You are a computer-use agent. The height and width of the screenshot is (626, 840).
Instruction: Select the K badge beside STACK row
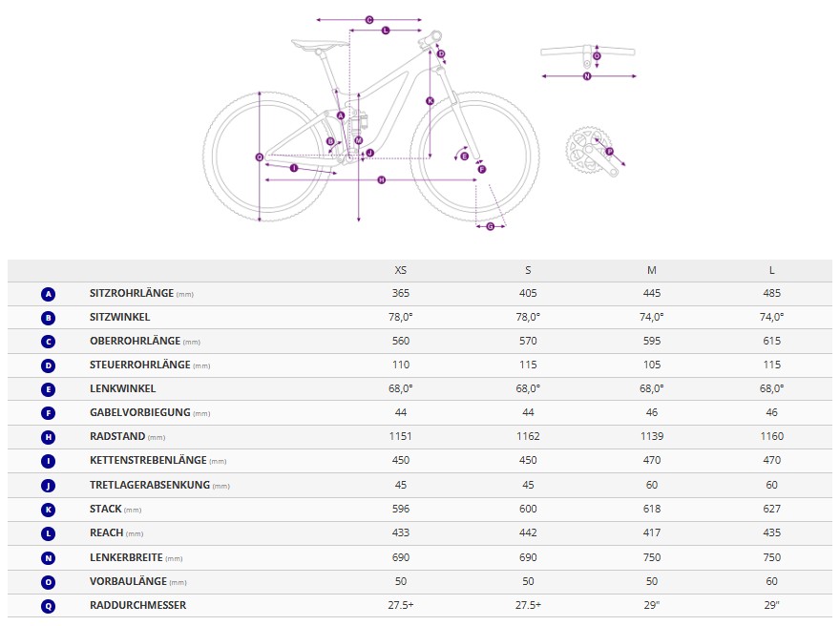coord(49,510)
